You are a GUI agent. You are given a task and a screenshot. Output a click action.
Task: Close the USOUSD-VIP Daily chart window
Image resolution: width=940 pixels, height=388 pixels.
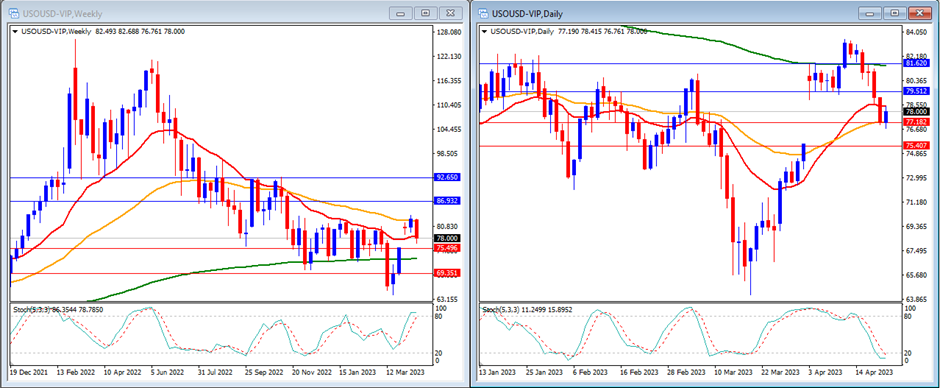920,13
